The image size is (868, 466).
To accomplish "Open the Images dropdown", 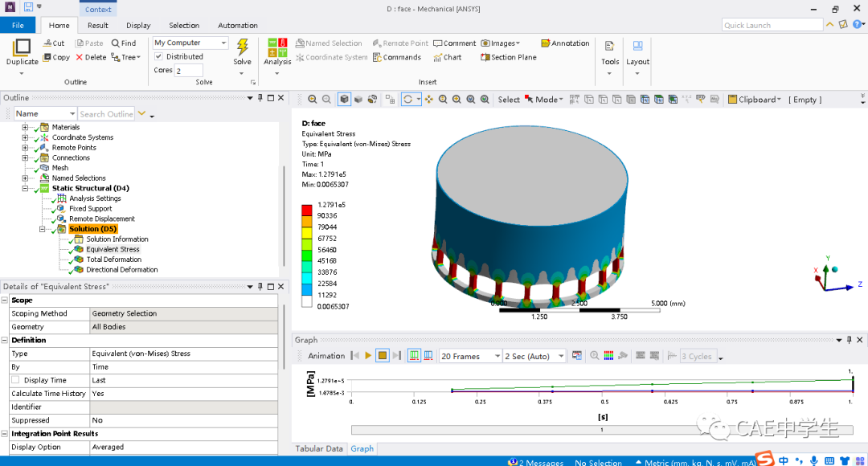I will tap(501, 43).
